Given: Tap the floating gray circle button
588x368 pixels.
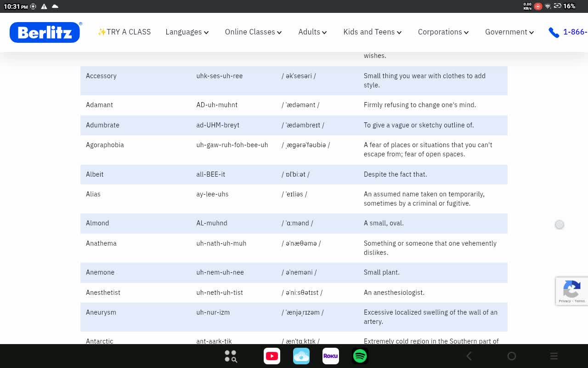Looking at the screenshot, I should (559, 224).
